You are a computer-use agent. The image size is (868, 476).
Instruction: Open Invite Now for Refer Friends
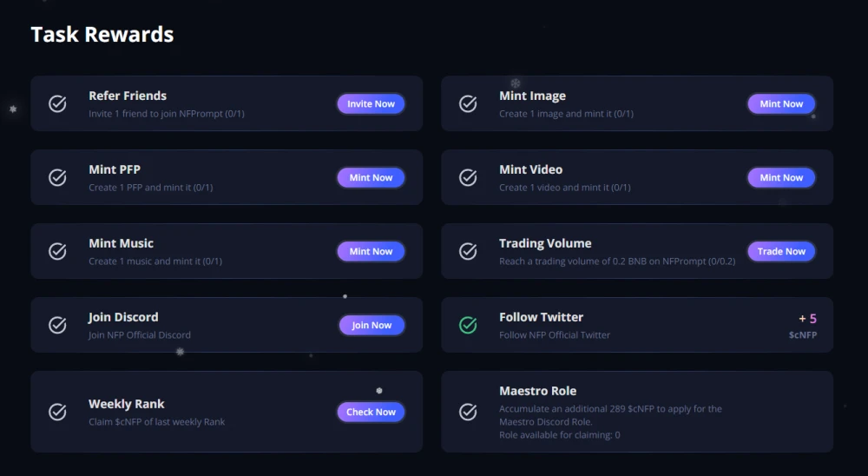(x=371, y=103)
